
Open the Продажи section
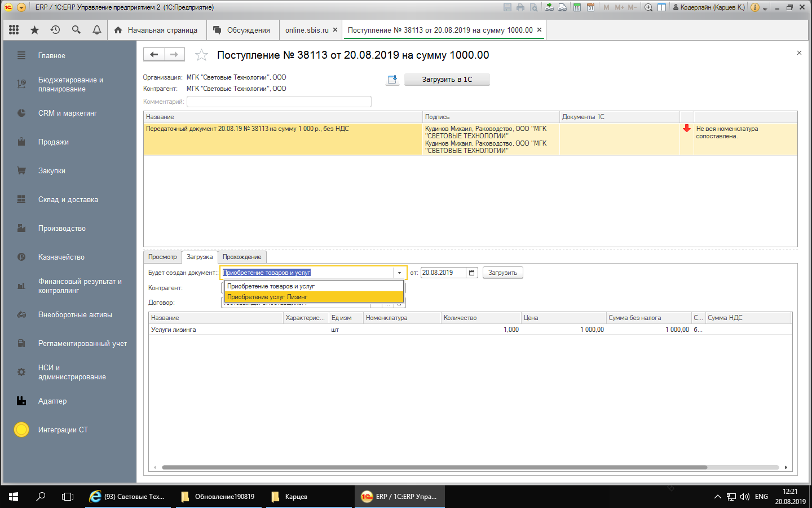(x=69, y=142)
